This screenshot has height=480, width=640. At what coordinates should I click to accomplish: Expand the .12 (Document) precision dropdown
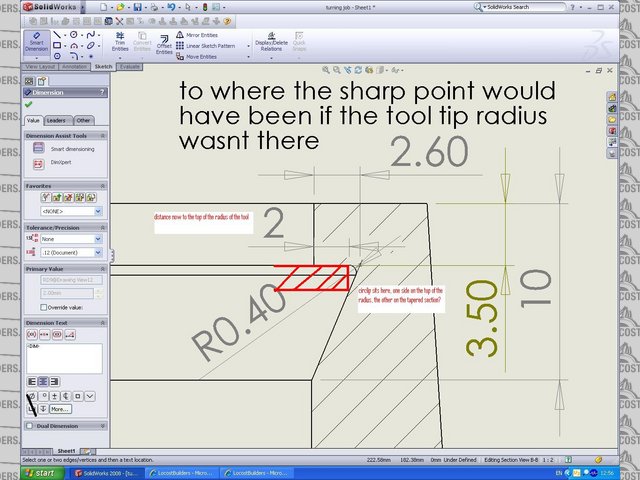click(x=84, y=253)
